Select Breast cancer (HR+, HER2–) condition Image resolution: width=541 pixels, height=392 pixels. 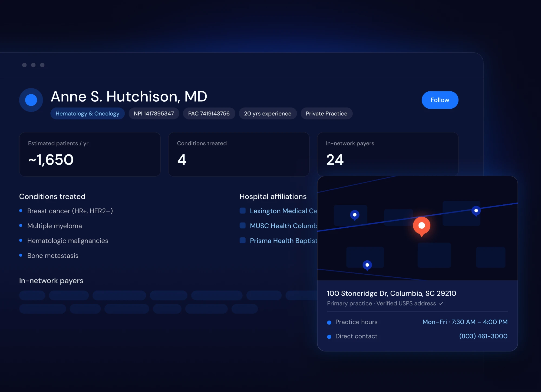coord(70,211)
